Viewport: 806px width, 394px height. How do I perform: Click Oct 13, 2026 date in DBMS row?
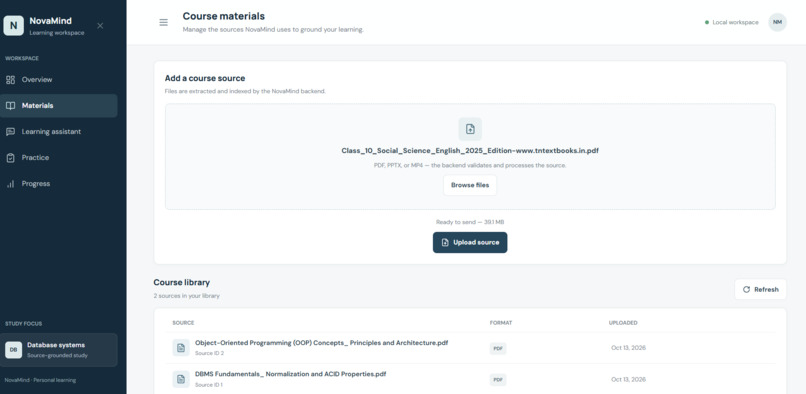point(628,380)
